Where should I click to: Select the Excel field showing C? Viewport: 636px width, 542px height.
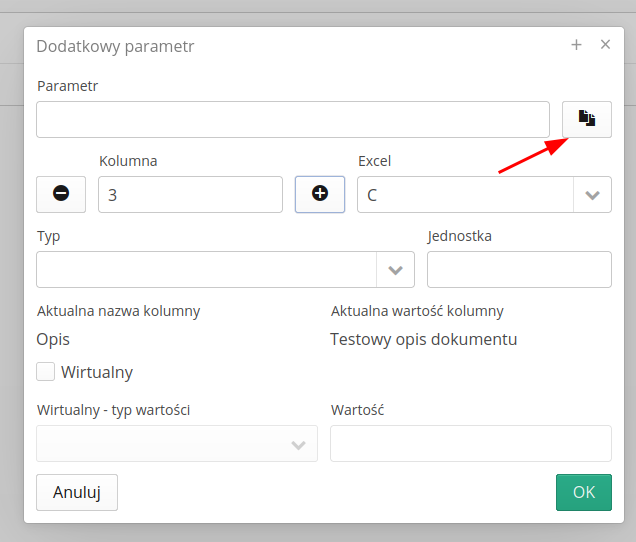pyautogui.click(x=465, y=195)
